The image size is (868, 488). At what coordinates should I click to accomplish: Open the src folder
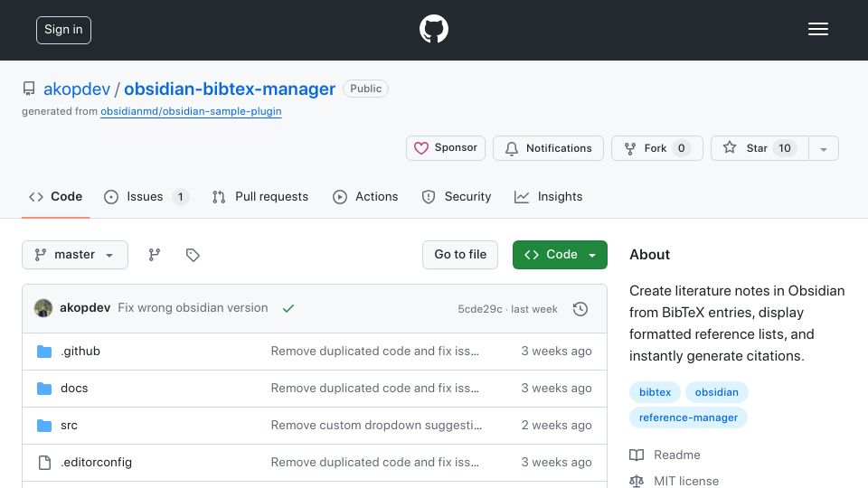pos(69,426)
